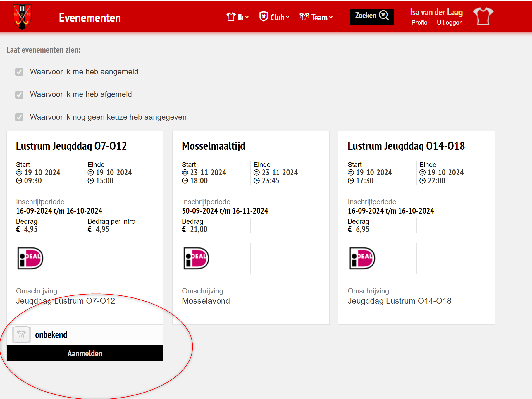Click the Zoeken search button
Viewport: 532px width, 399px height.
pos(372,17)
